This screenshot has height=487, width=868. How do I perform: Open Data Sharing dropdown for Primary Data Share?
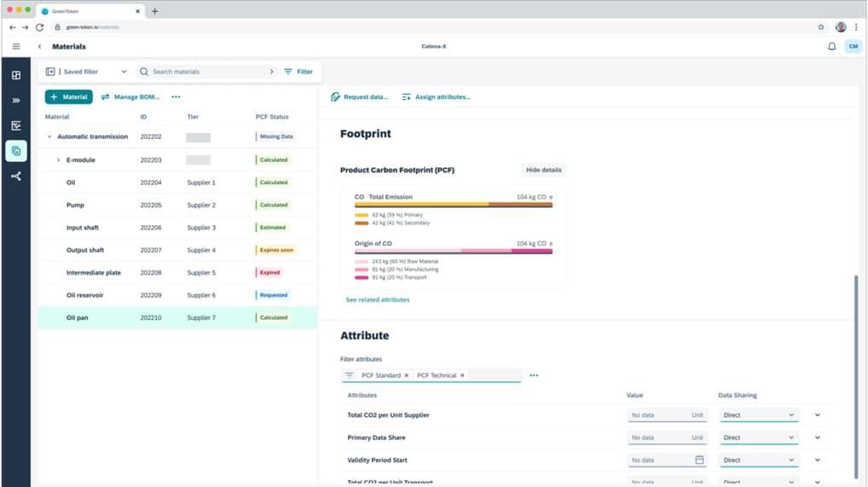(x=758, y=438)
